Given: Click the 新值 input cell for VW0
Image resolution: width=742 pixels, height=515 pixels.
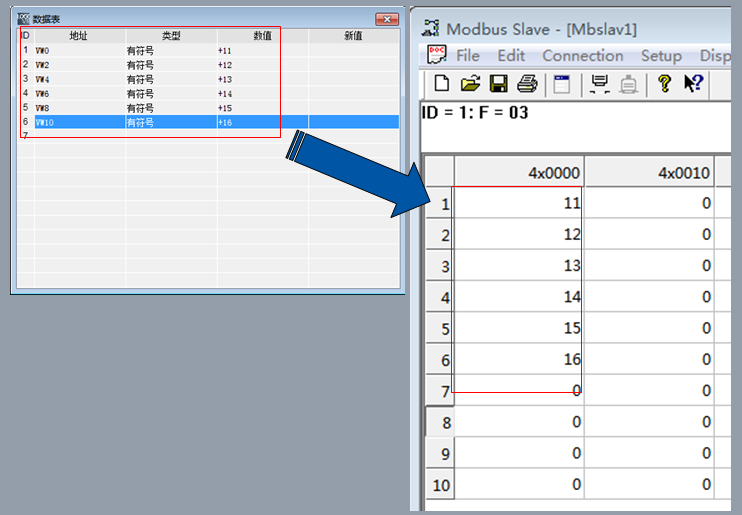Looking at the screenshot, I should [x=353, y=51].
